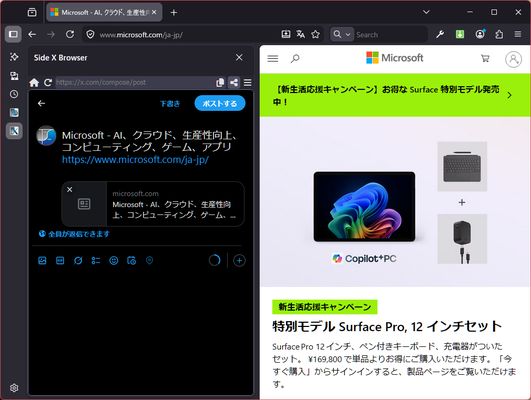The width and height of the screenshot is (531, 400).
Task: Open the account profile icon in toolbar
Action: pos(480,34)
